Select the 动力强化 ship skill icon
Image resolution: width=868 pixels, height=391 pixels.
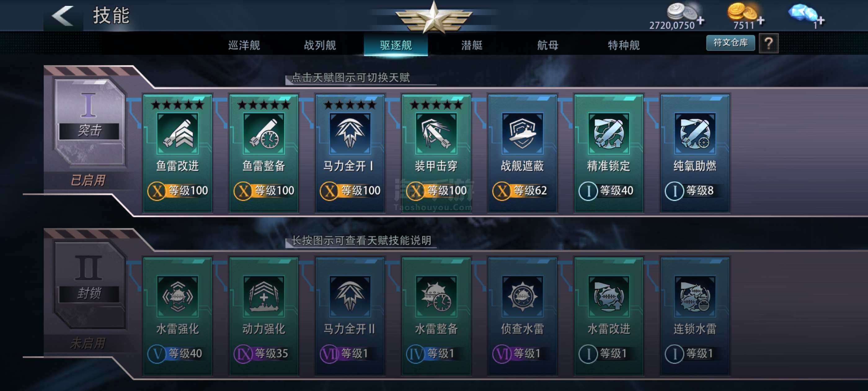tap(264, 296)
